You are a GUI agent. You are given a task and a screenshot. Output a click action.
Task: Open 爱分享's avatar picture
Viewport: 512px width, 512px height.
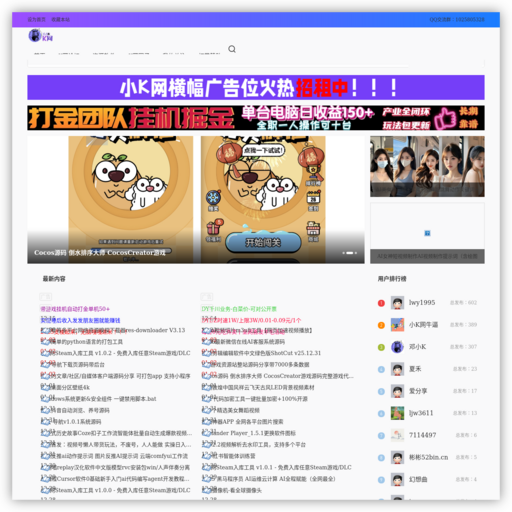[x=397, y=391]
